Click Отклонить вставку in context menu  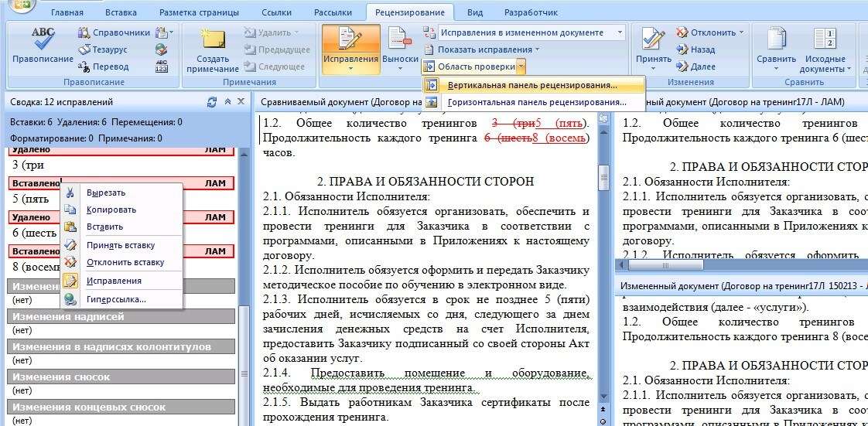pyautogui.click(x=124, y=262)
